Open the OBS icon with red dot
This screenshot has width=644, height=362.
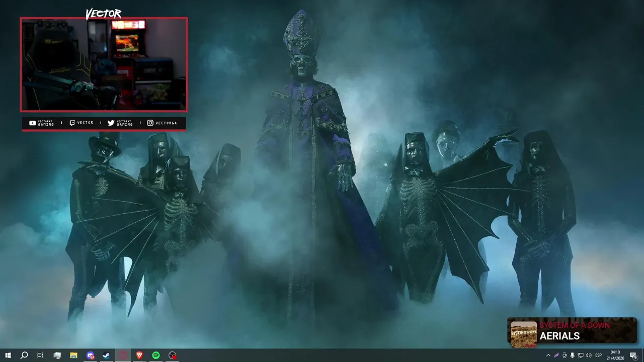[x=173, y=355]
